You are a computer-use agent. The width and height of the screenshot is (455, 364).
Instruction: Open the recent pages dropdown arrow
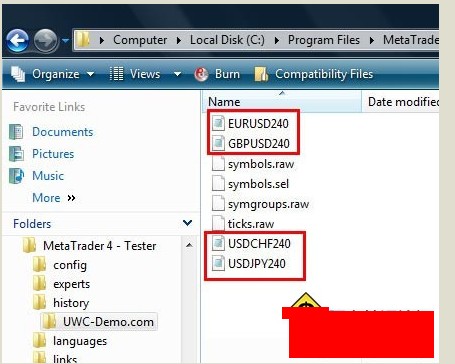tap(65, 41)
